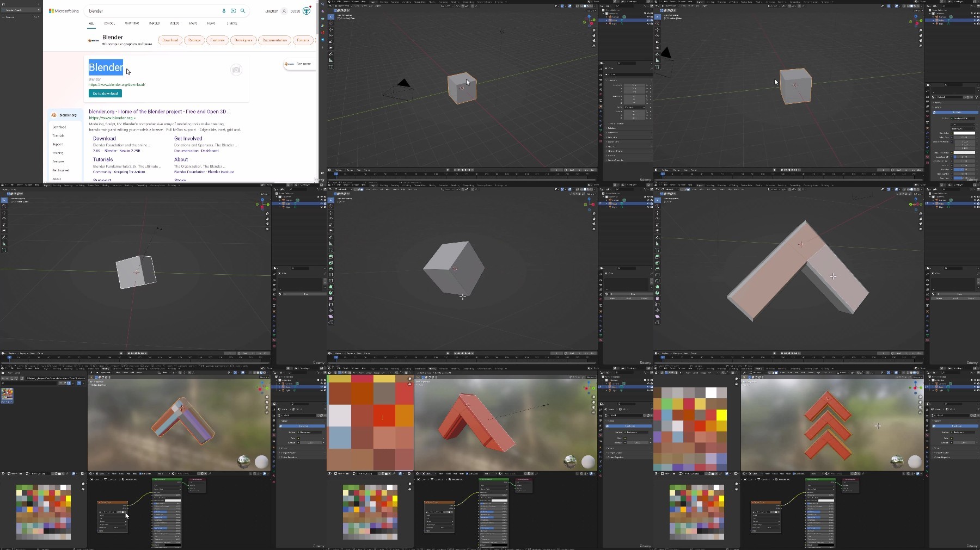Select Extrude Region tool beside the large gray cube
Image resolution: width=980 pixels, height=550 pixels.
click(331, 256)
